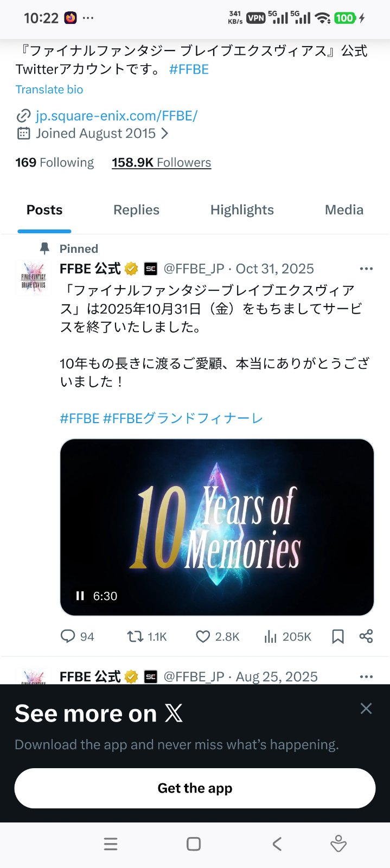
Task: Open view analytics icon showing 205K
Action: 271,636
